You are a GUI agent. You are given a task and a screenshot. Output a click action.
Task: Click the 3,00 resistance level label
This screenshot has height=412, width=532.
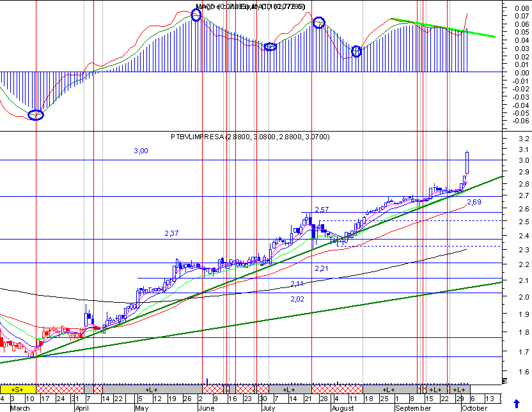click(141, 151)
